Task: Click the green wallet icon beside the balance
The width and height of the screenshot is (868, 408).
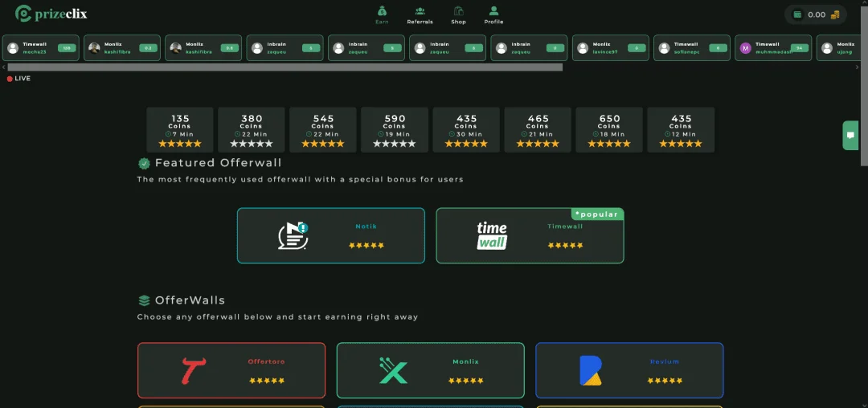Action: (798, 15)
